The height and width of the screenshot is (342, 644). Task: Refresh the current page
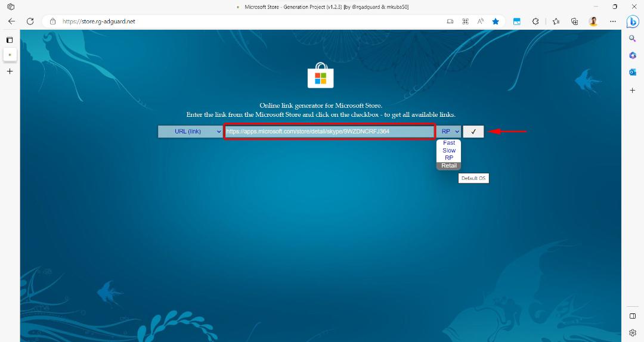click(30, 21)
